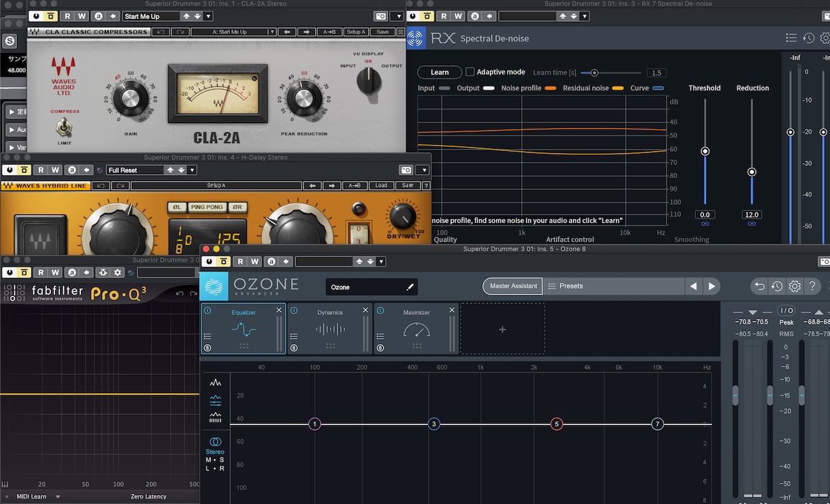Screen dimensions: 830x504
Task: Click the A→B copy button in CLA-2A
Action: pyautogui.click(x=329, y=32)
